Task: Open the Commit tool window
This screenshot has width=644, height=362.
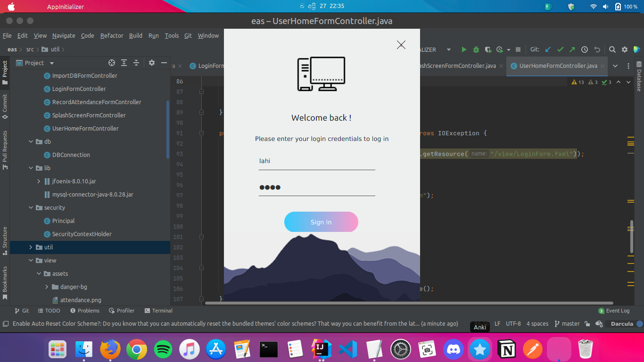Action: coord(5,106)
